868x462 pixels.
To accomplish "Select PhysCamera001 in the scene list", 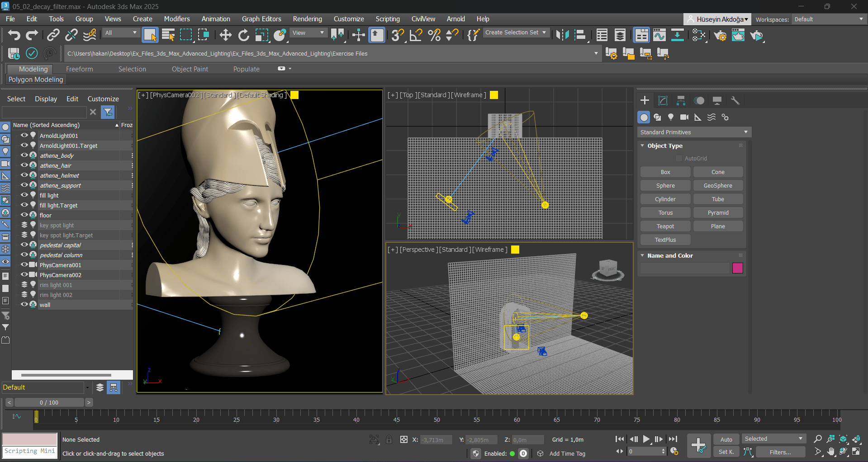I will (60, 265).
